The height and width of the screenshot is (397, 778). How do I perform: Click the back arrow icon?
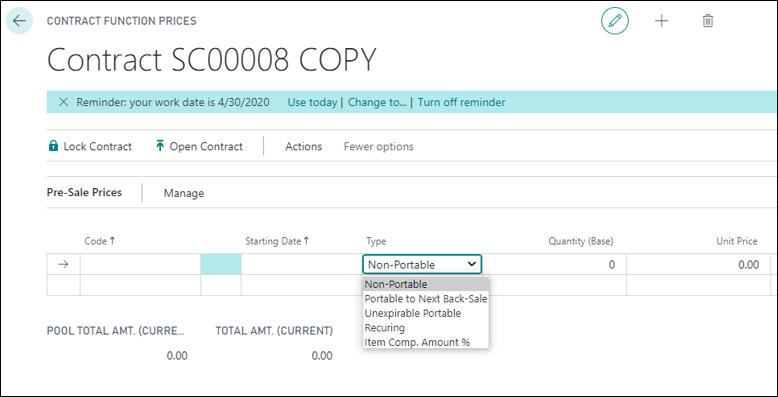[x=19, y=21]
